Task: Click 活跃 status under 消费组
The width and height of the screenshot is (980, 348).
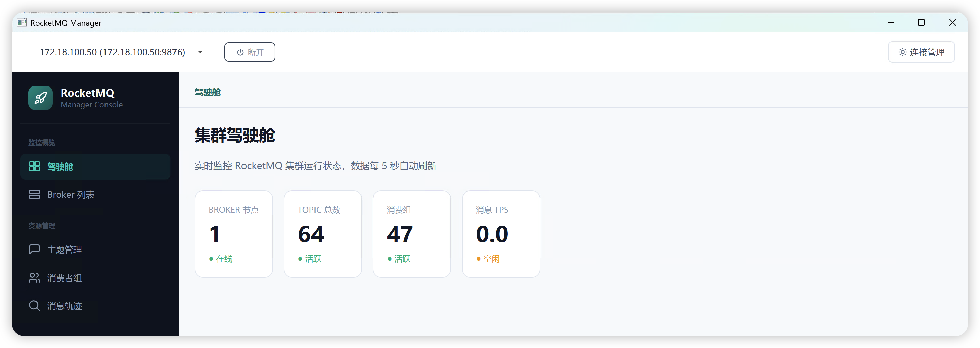Action: (402, 259)
